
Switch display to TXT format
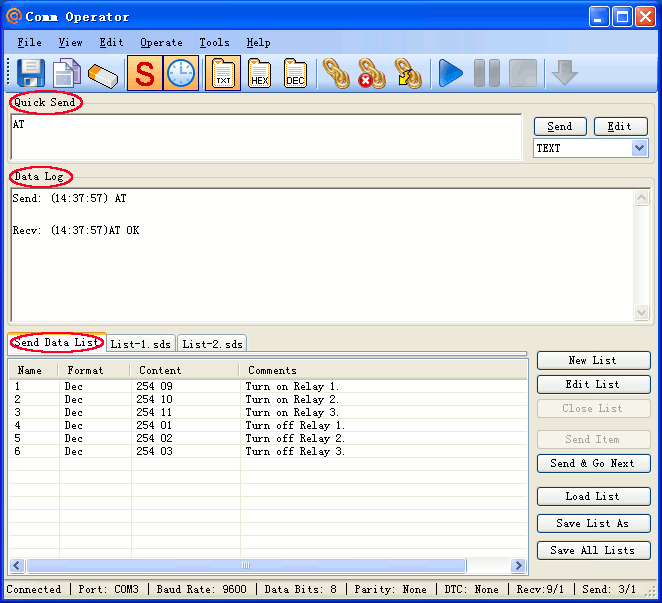tap(223, 74)
